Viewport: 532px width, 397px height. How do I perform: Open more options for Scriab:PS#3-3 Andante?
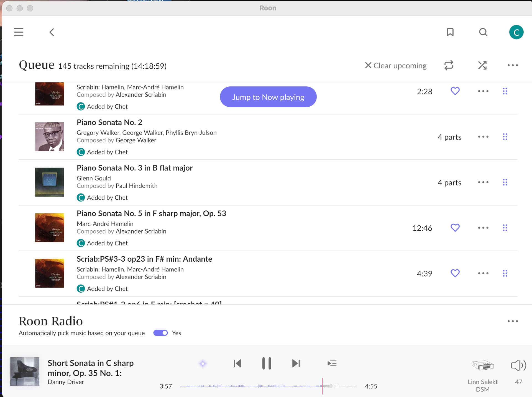click(x=483, y=273)
